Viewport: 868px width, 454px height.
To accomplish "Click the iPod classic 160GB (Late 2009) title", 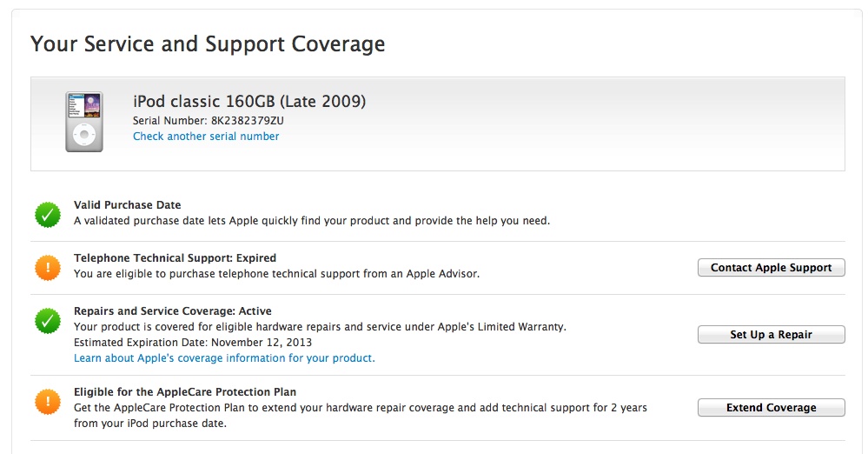I will (x=249, y=102).
